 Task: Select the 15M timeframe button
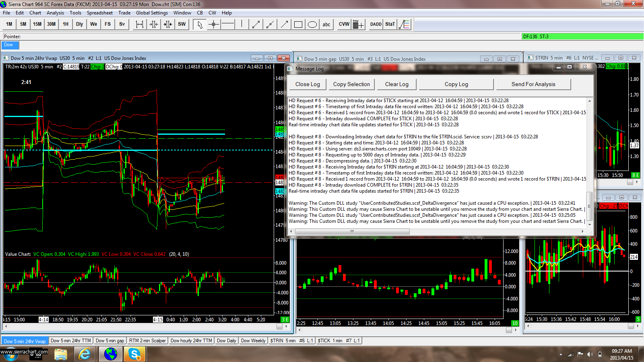pos(37,24)
